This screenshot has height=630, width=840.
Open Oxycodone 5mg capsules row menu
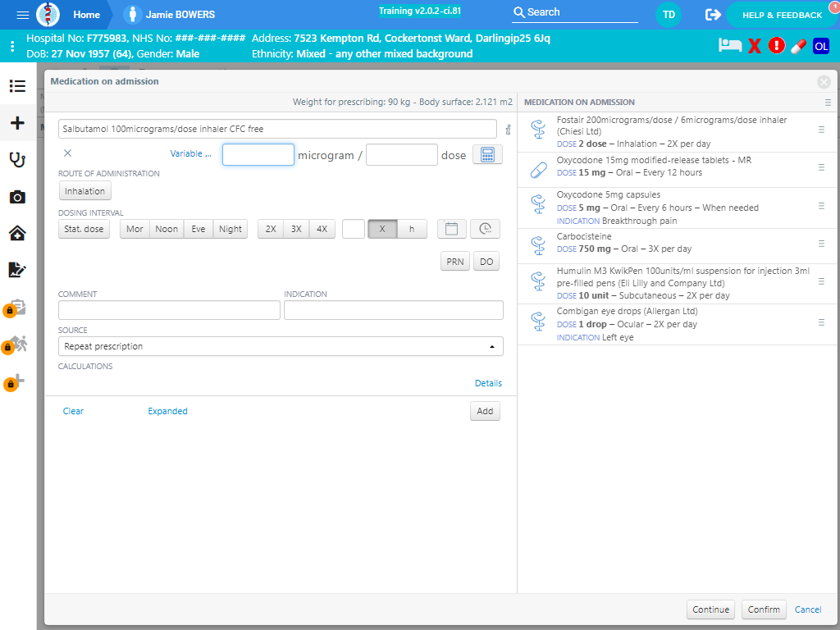click(x=821, y=206)
